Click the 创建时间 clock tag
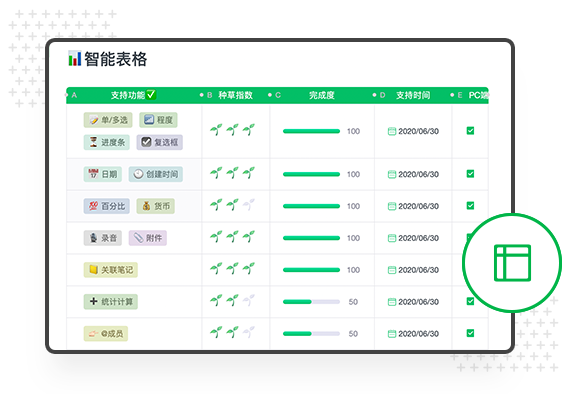This screenshot has width=580, height=394. point(156,174)
